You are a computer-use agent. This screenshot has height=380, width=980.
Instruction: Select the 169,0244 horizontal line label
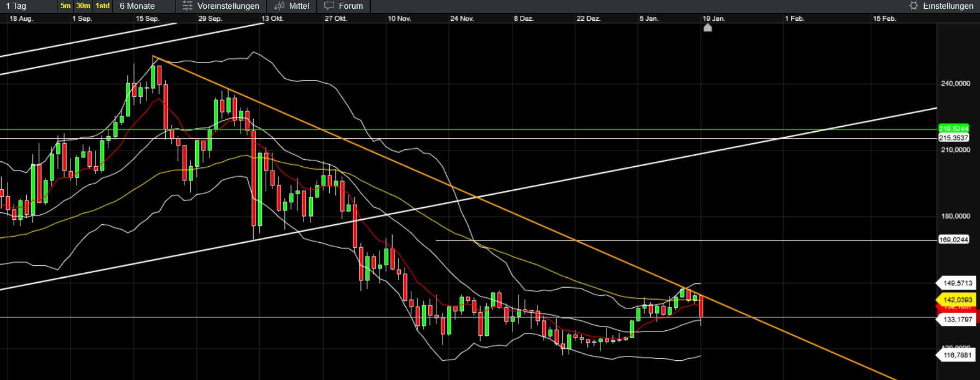tap(953, 240)
